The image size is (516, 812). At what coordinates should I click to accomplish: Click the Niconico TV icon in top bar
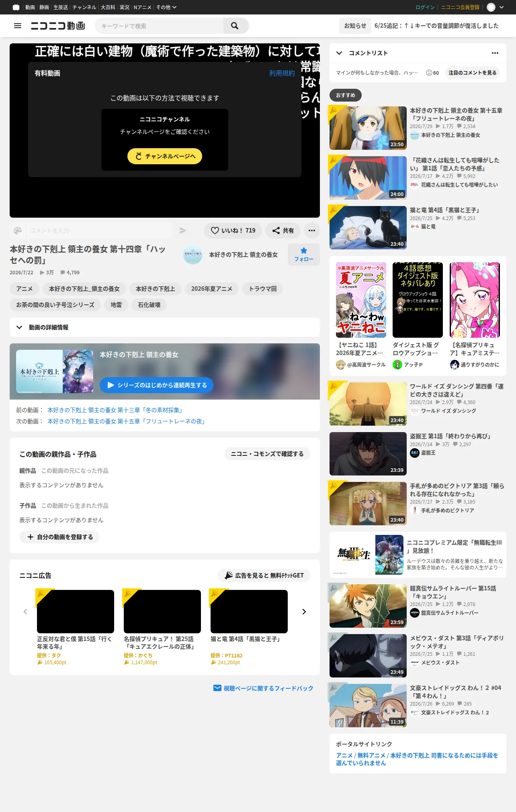click(16, 7)
